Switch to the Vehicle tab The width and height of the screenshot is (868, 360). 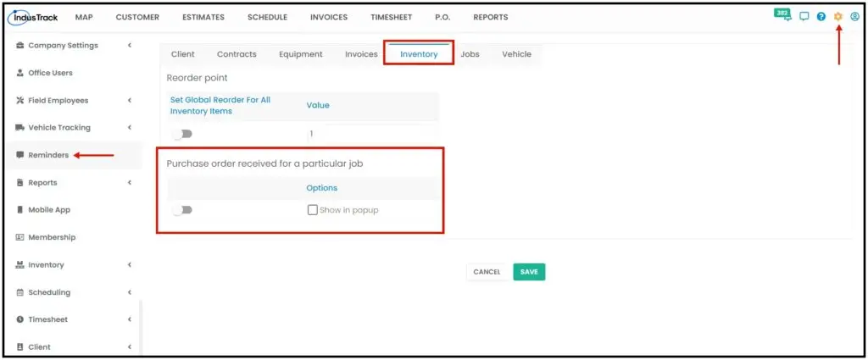516,54
